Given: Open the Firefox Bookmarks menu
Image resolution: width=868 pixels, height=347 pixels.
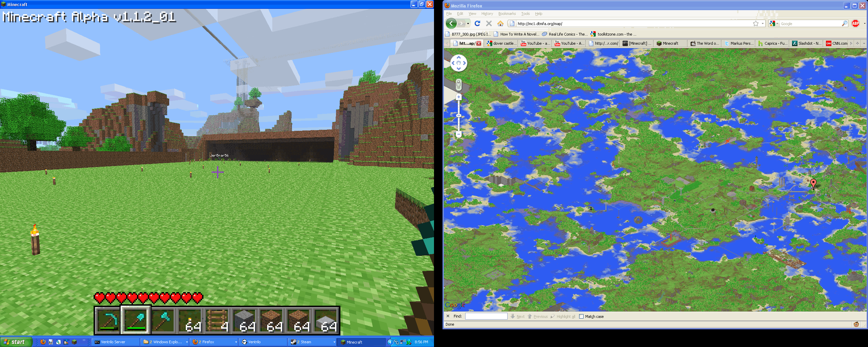Looking at the screenshot, I should (507, 14).
